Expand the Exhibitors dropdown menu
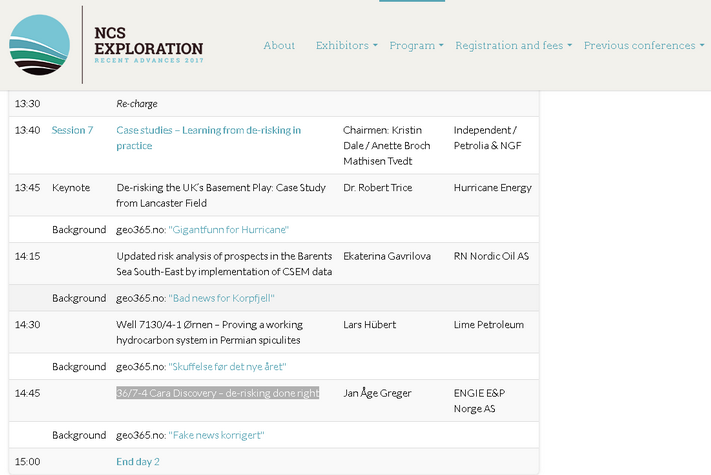 [346, 45]
